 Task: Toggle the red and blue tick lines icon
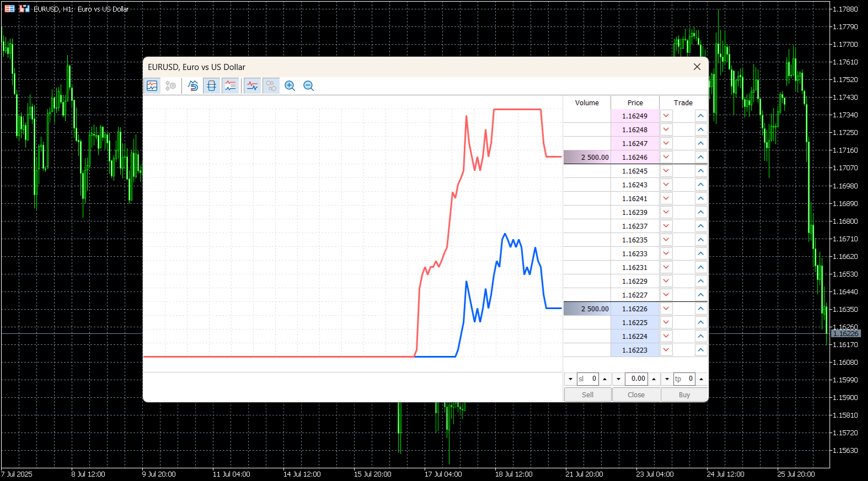[x=253, y=86]
